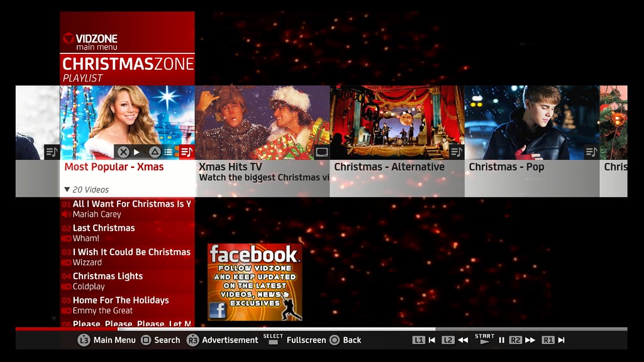
Task: Click the speaker icon beside Mariah Carey
Action: coord(65,214)
